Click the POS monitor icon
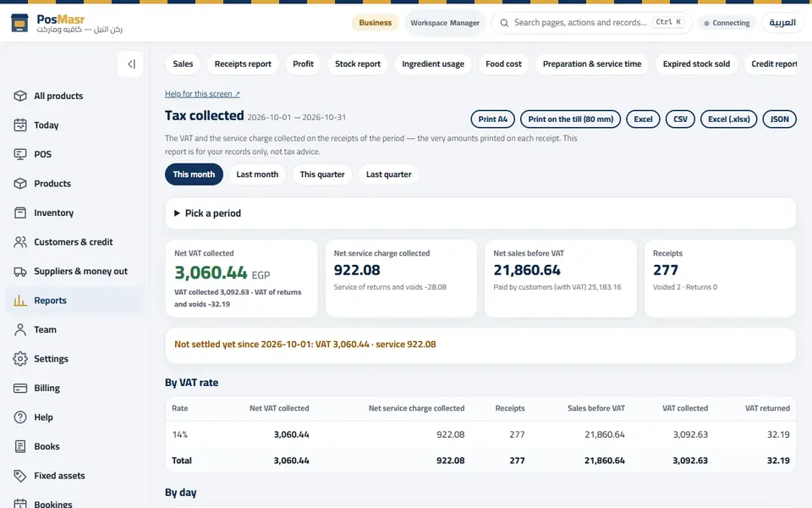Viewport: 812px width, 508px height. [x=20, y=154]
